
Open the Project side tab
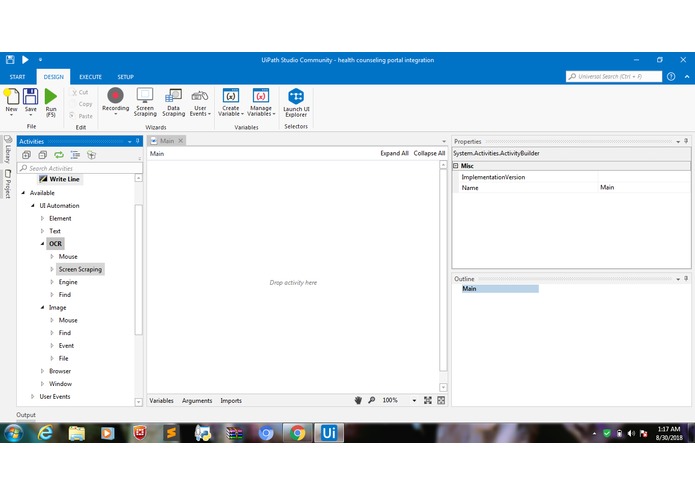[8, 183]
